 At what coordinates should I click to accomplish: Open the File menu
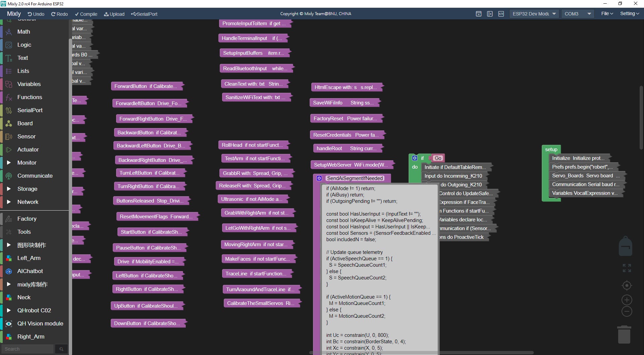click(607, 13)
